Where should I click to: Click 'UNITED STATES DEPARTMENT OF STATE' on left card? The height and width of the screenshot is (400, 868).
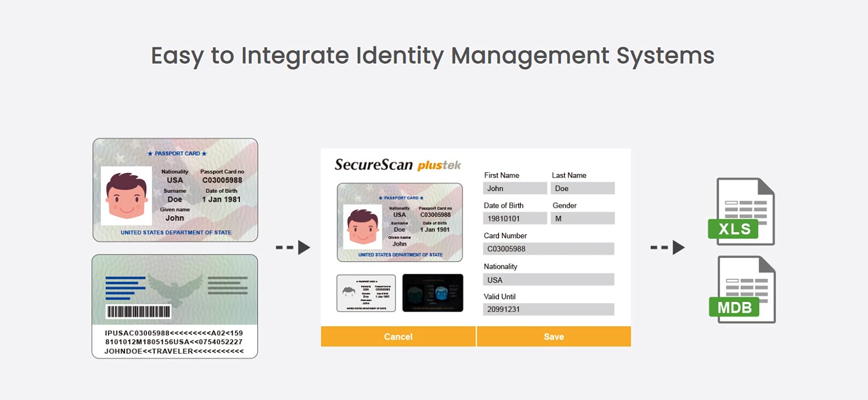[176, 233]
